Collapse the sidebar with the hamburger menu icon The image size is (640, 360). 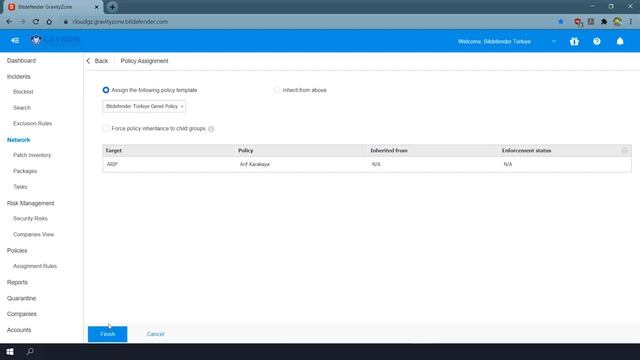[x=15, y=40]
